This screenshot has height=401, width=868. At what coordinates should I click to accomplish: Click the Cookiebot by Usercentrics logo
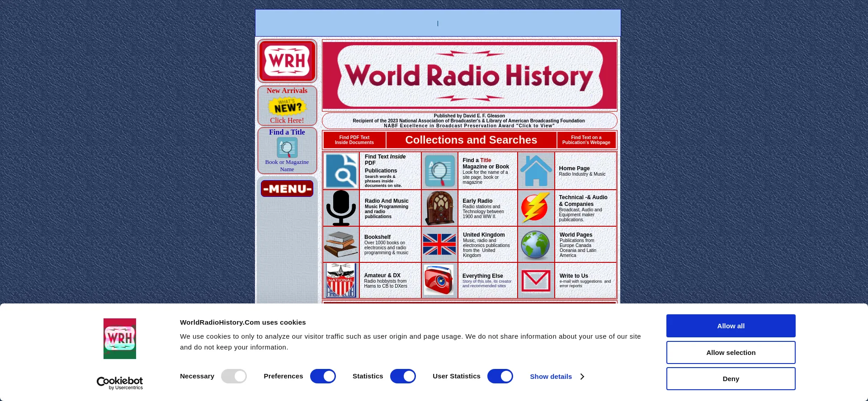(120, 383)
